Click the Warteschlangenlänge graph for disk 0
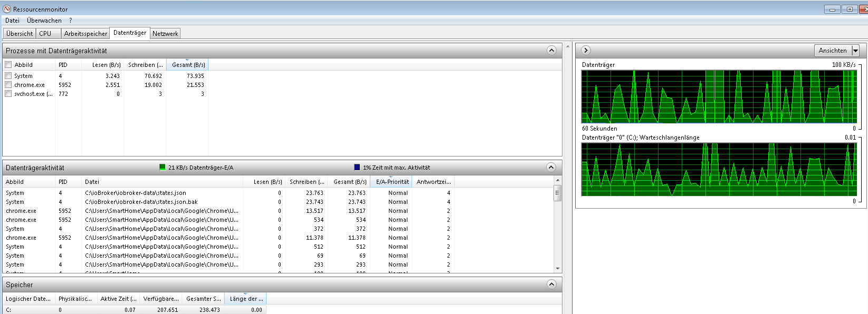 (x=719, y=169)
